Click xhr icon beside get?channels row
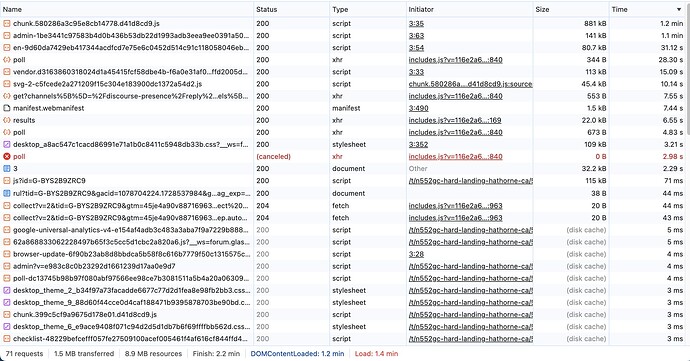The height and width of the screenshot is (361, 690). (x=7, y=96)
